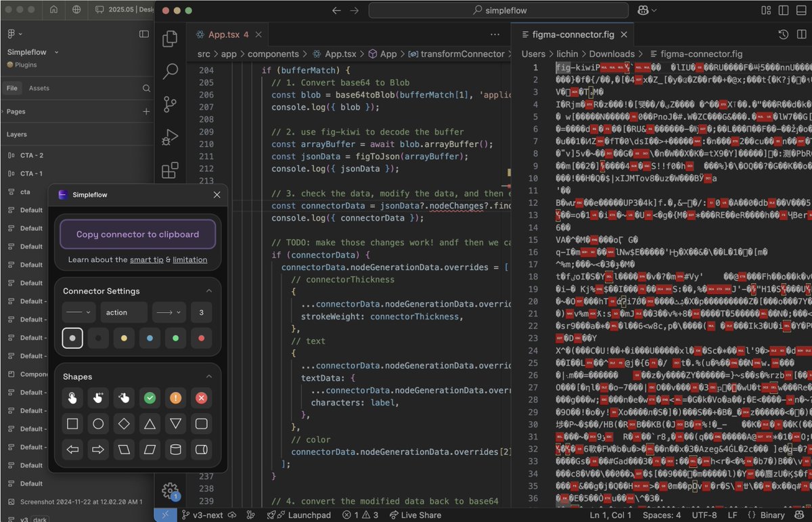Image resolution: width=812 pixels, height=522 pixels.
Task: Open the VS Code Explorer view
Action: coord(170,39)
